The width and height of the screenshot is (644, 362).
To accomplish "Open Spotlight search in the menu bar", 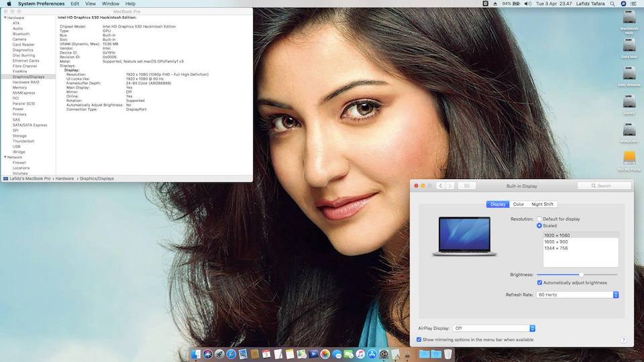I will [x=612, y=3].
